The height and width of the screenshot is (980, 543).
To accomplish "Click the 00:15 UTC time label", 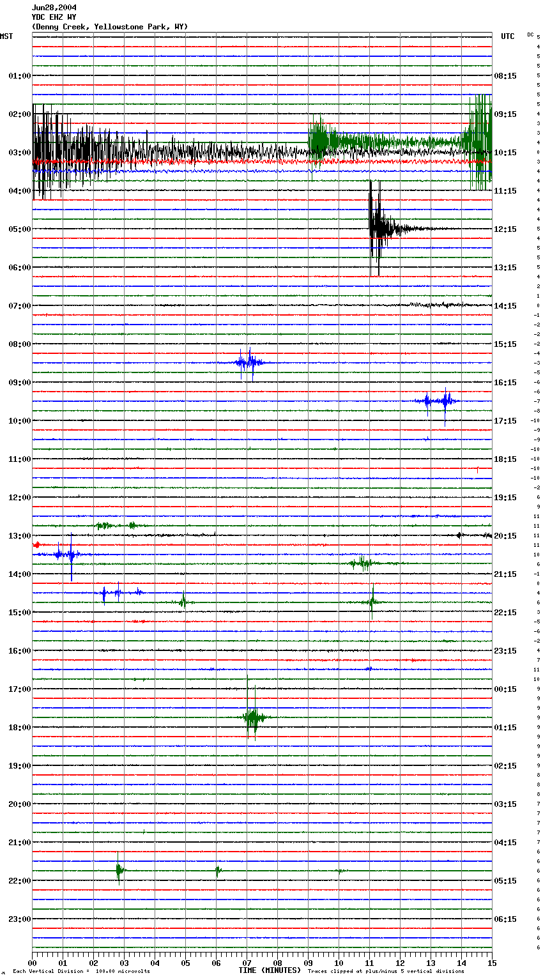I will pyautogui.click(x=505, y=689).
